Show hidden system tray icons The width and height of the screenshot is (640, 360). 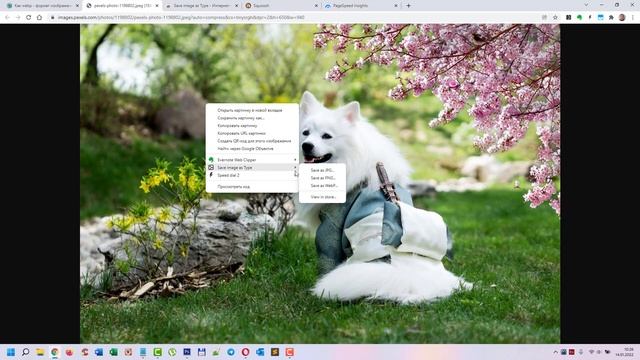point(556,352)
